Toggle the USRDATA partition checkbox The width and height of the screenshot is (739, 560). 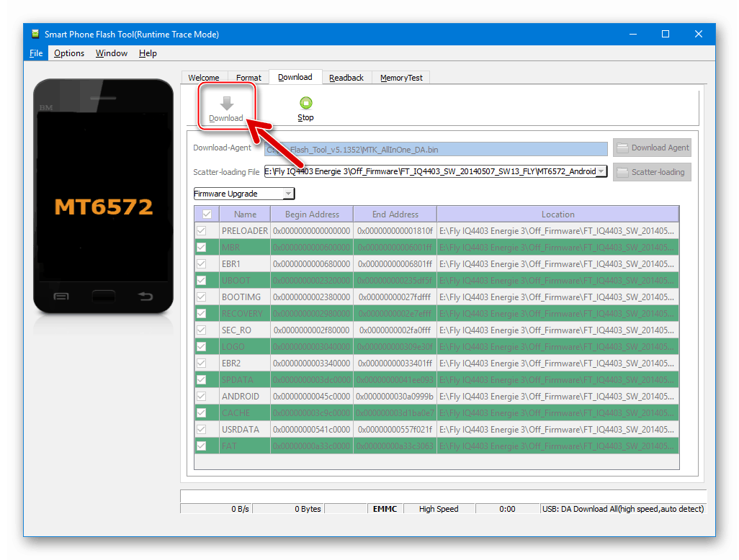[x=202, y=430]
